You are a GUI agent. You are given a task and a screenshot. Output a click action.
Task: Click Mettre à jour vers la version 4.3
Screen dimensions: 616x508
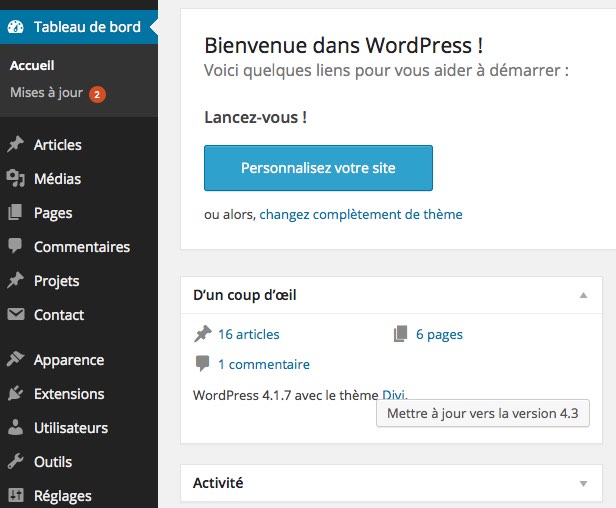click(483, 413)
